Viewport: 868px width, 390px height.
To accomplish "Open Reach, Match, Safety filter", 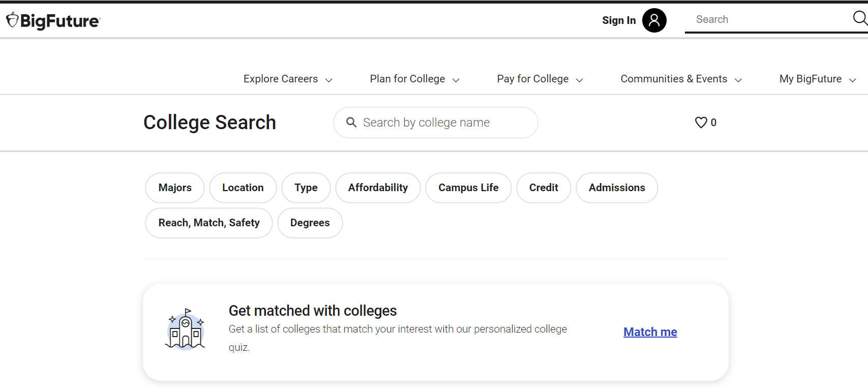I will [209, 223].
